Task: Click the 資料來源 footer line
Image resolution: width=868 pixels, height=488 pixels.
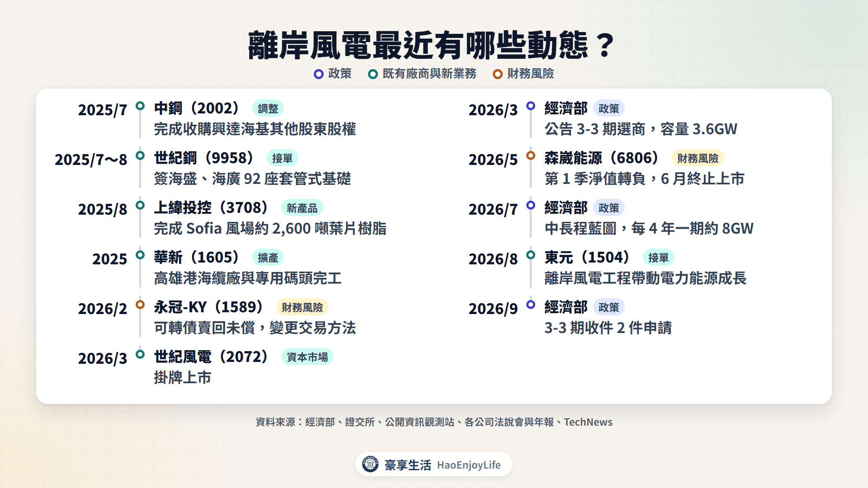Action: (x=434, y=422)
